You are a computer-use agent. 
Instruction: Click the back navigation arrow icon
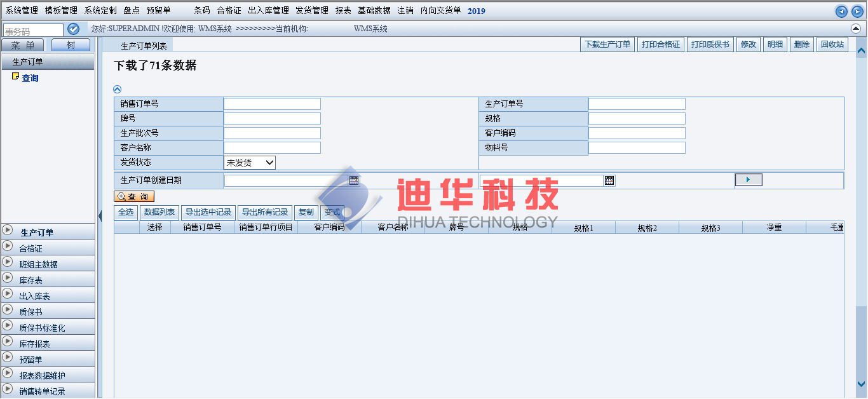(841, 11)
